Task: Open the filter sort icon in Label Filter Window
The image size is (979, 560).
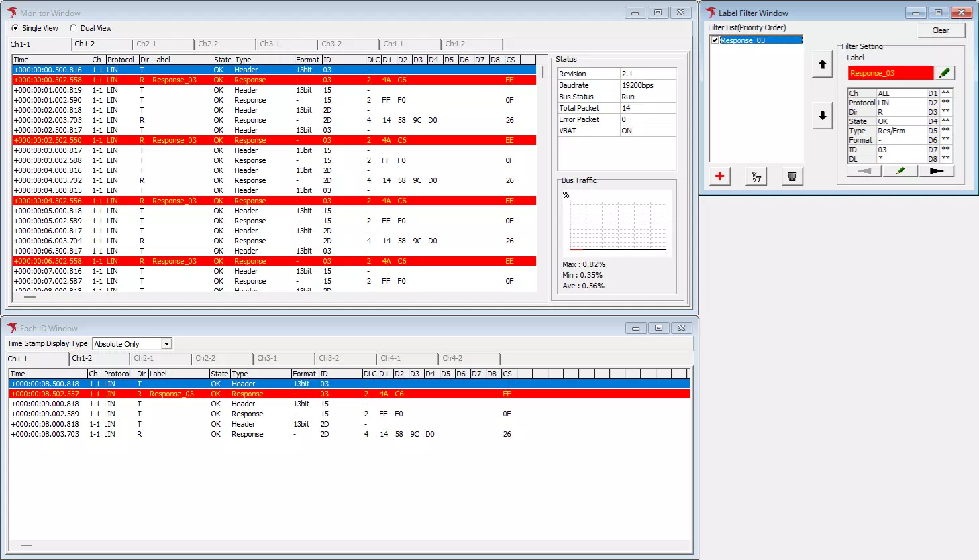Action: [756, 176]
